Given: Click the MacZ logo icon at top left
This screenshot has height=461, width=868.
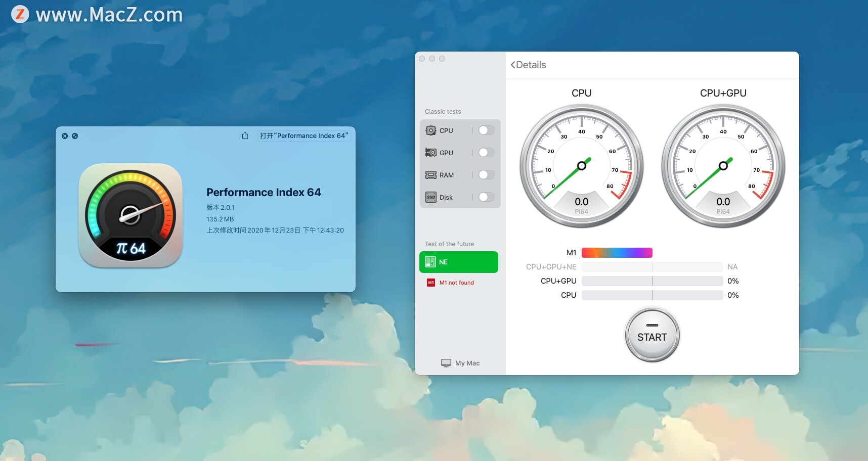Looking at the screenshot, I should (20, 14).
